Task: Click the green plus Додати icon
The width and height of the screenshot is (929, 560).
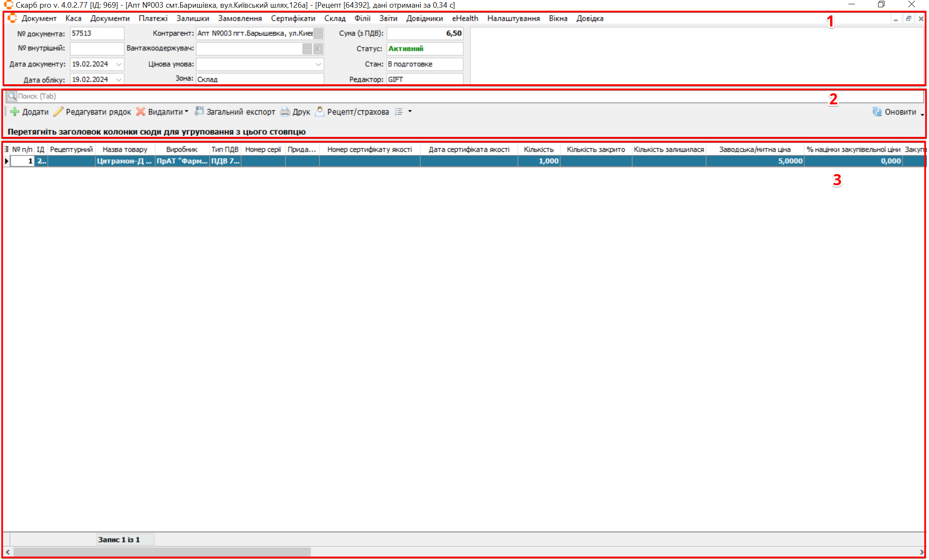Action: 15,112
